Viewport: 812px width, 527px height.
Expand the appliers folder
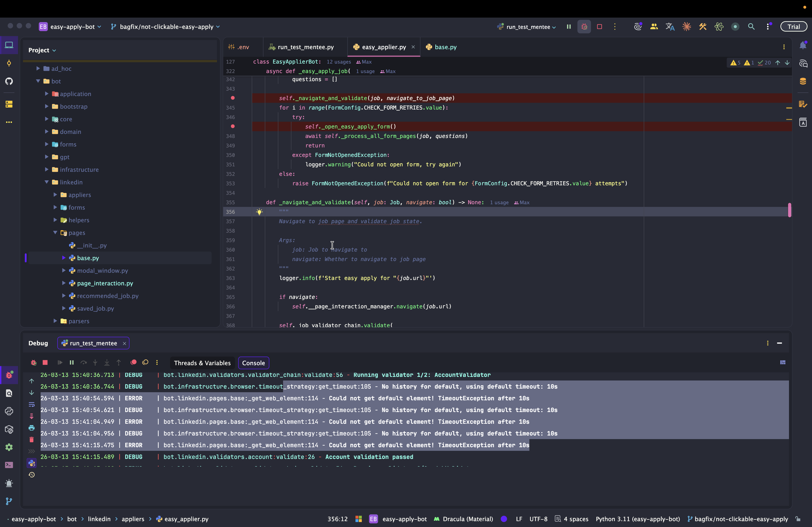click(x=55, y=195)
